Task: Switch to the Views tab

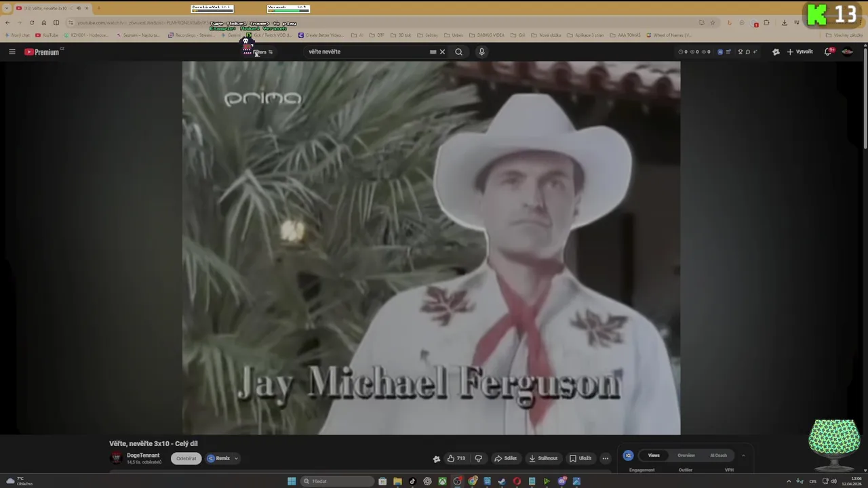Action: pyautogui.click(x=654, y=455)
